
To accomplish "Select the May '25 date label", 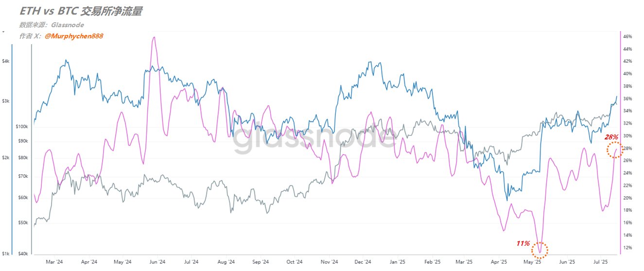I will [534, 261].
